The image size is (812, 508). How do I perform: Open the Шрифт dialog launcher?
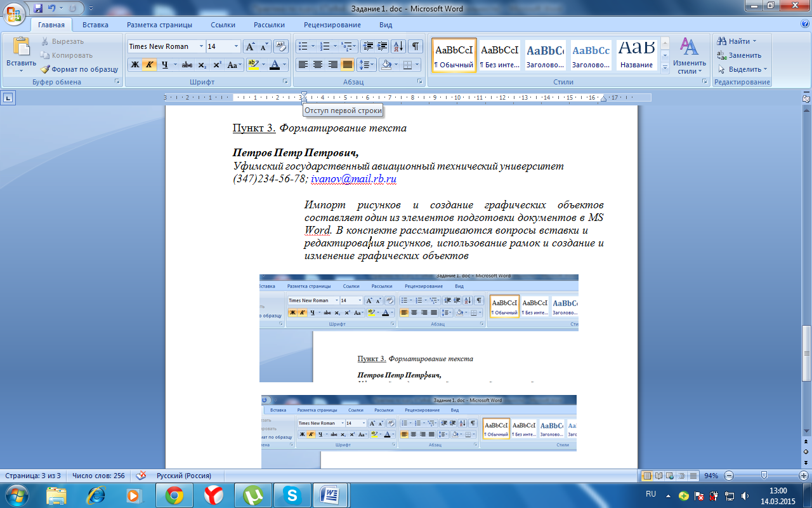pyautogui.click(x=285, y=82)
